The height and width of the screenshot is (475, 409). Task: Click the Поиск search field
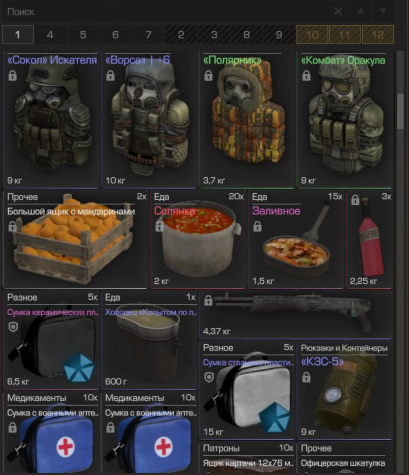(x=167, y=12)
